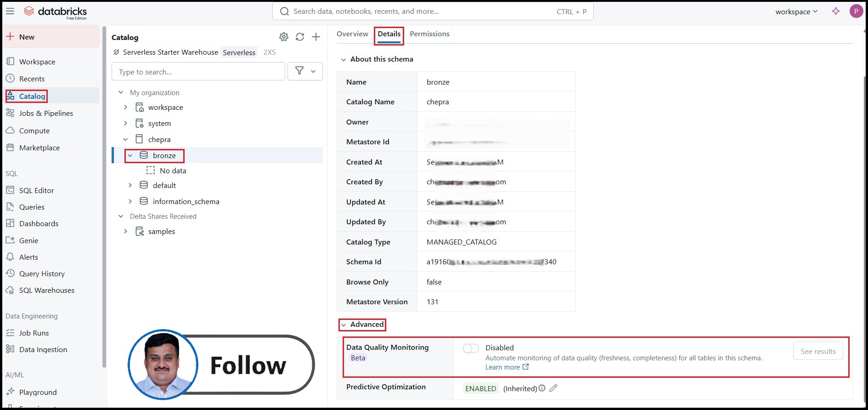
Task: Open the Learn more link
Action: coord(507,367)
